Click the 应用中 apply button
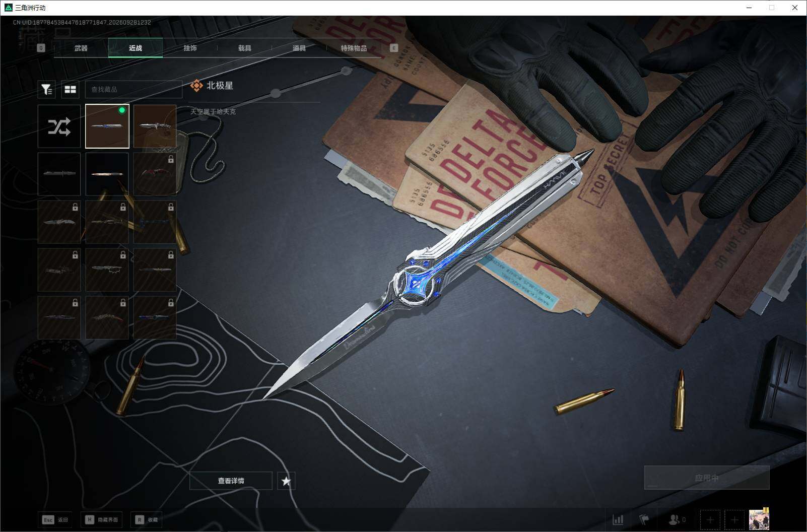The width and height of the screenshot is (807, 532). pyautogui.click(x=707, y=478)
